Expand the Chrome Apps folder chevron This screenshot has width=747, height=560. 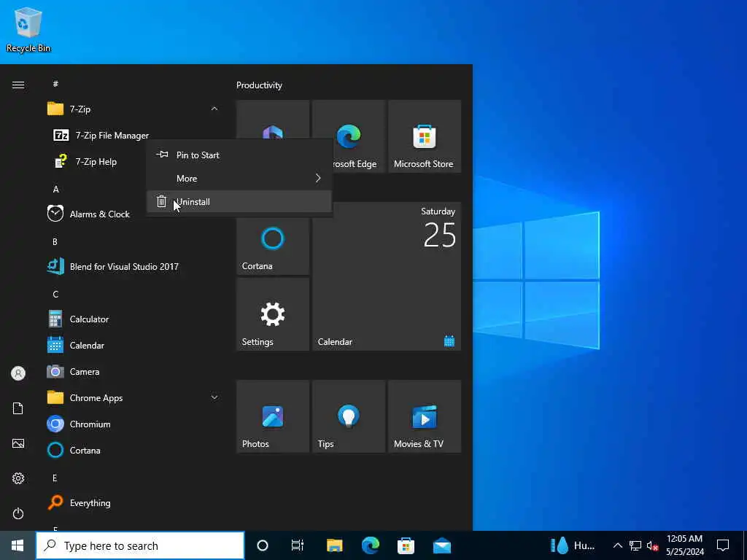214,397
